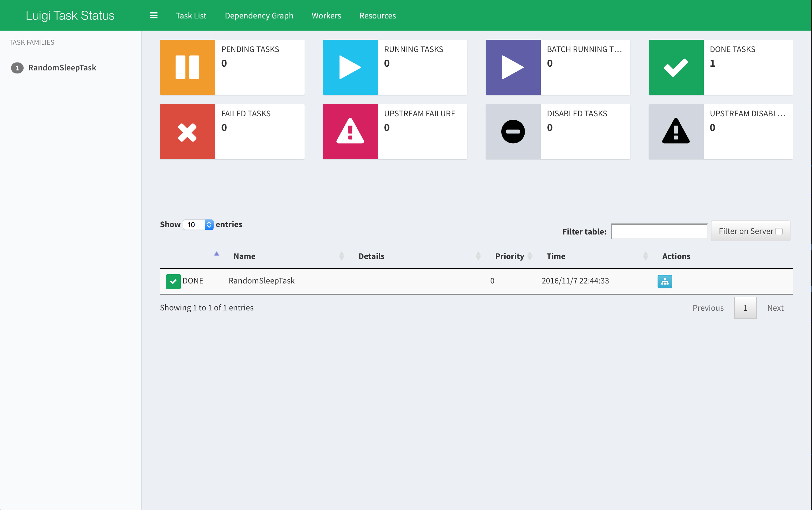Image resolution: width=812 pixels, height=510 pixels.
Task: Click the pink Upstream Failure warning icon
Action: coord(350,132)
